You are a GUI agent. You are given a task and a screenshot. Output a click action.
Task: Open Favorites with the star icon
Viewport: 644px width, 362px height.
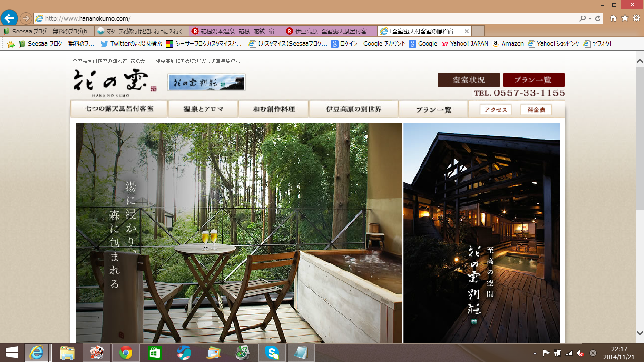pyautogui.click(x=625, y=18)
